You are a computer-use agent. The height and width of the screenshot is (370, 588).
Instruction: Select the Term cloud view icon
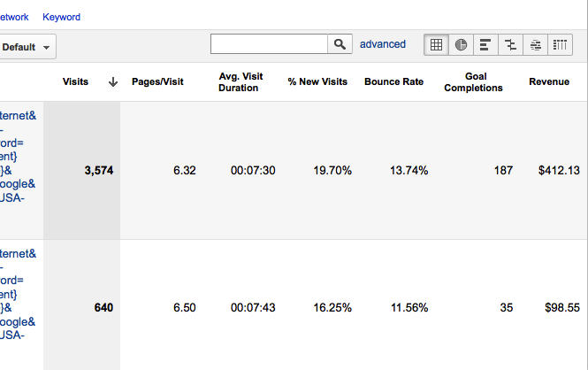(535, 44)
